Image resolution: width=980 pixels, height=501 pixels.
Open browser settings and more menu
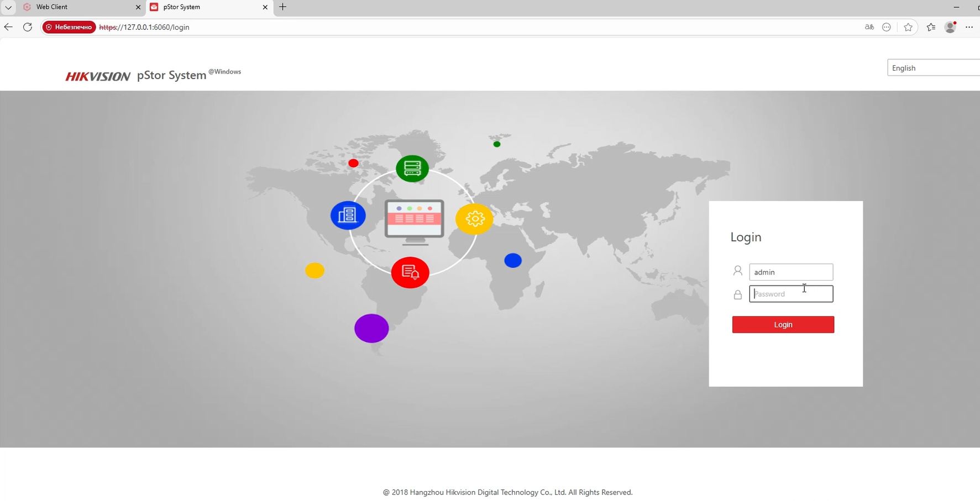pos(969,27)
